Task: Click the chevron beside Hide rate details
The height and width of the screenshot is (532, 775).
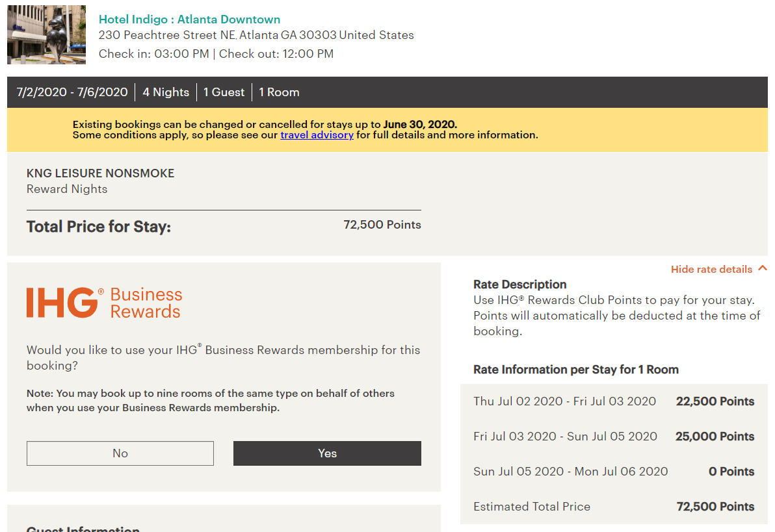Action: (763, 268)
